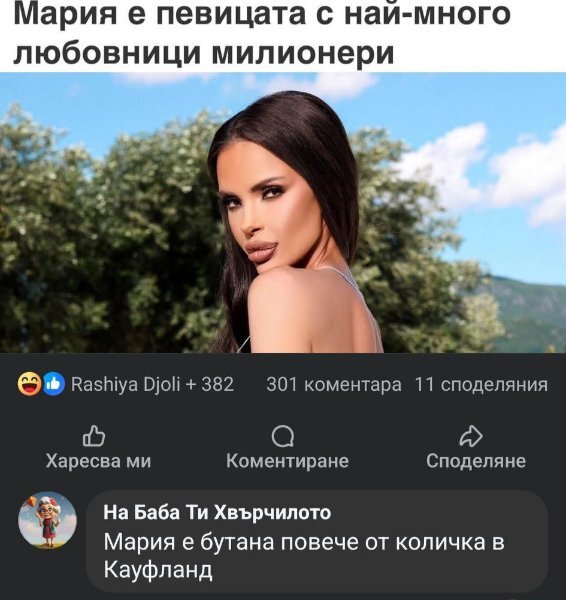Click the word Кауфланд in the comment
The width and height of the screenshot is (566, 600).
pos(158,570)
